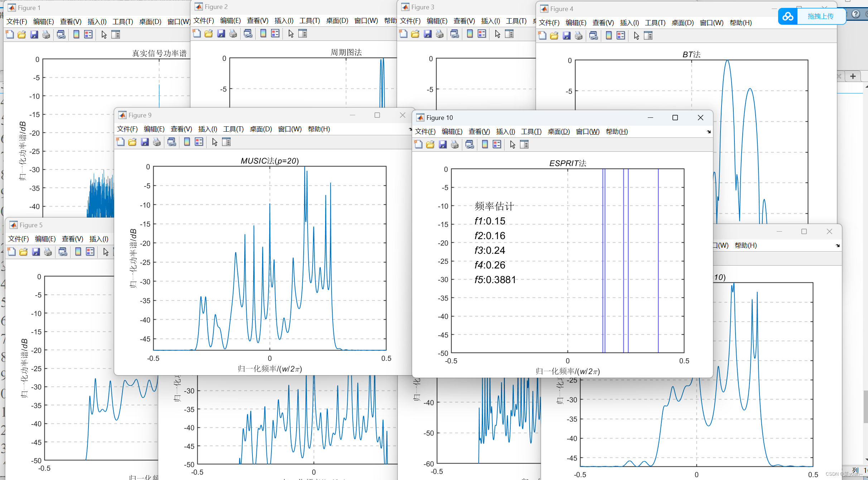This screenshot has height=480, width=868.
Task: Click the MUSIC法(p=20) plot title
Action: (x=270, y=161)
